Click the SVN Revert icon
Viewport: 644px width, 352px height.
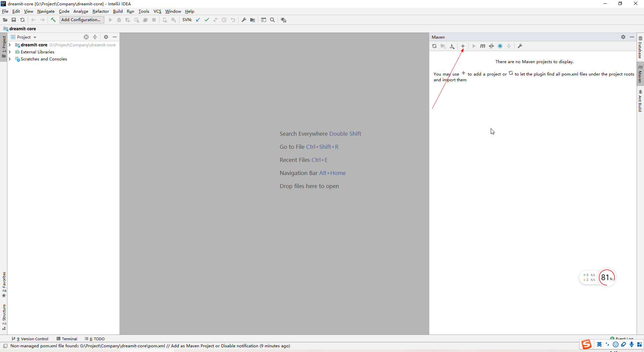point(233,20)
